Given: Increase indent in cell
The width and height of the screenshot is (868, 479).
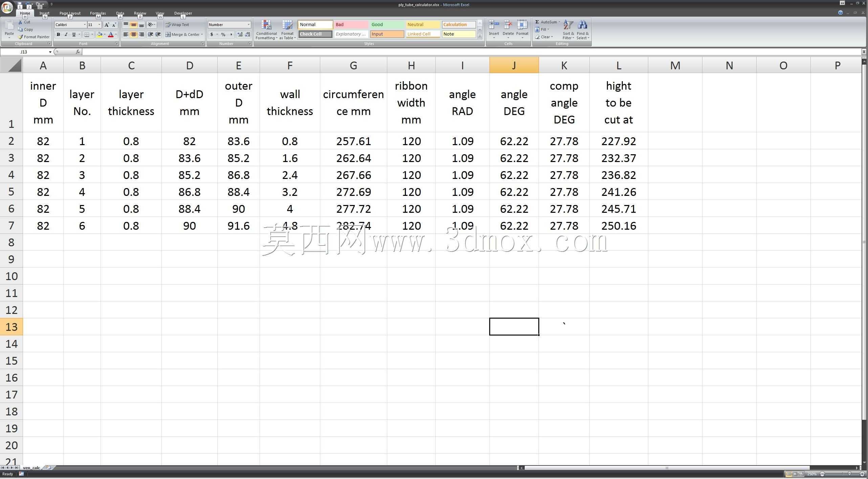Looking at the screenshot, I should [x=158, y=35].
